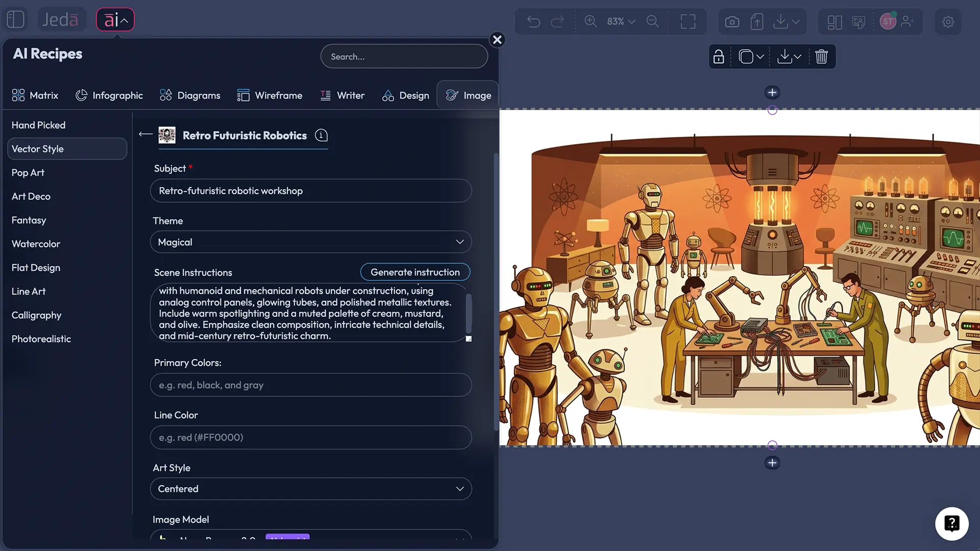Switch to the Design tab

[406, 95]
